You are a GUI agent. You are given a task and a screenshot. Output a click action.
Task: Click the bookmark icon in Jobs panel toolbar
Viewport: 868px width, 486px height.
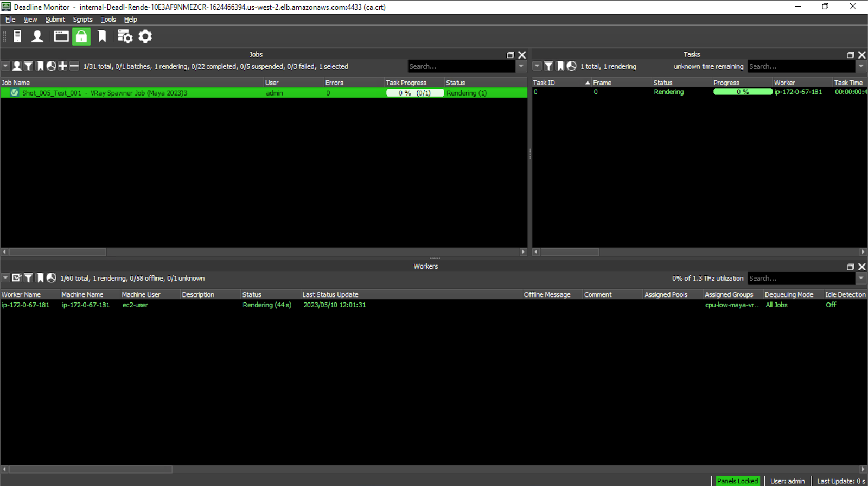(x=40, y=66)
